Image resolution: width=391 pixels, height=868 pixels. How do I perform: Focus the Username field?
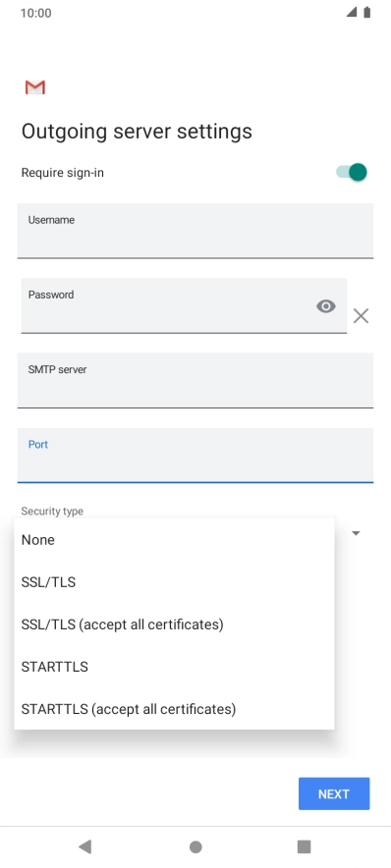pyautogui.click(x=195, y=231)
